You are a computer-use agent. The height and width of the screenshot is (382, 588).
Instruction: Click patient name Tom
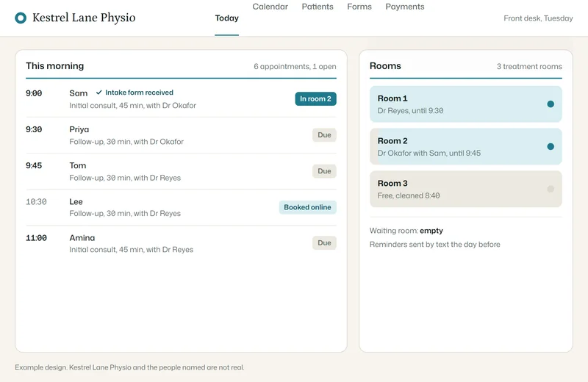(x=78, y=165)
